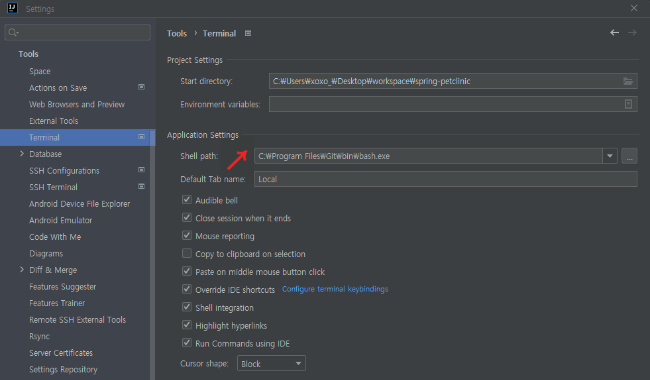
Task: Open the Shell path dropdown arrow
Action: coord(610,156)
